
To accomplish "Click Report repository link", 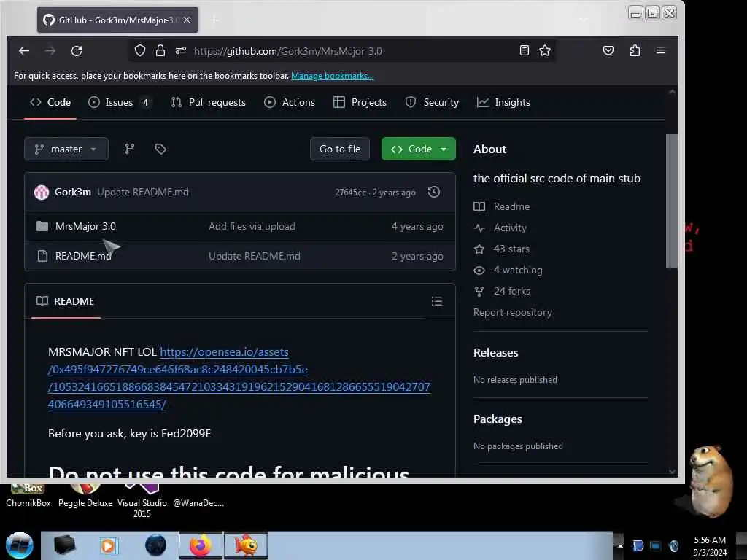I will click(513, 312).
